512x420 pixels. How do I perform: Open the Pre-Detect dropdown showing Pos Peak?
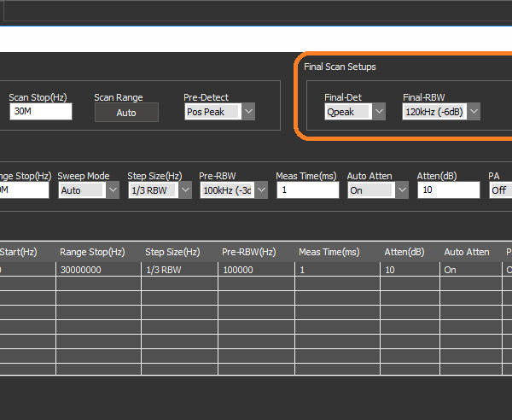pyautogui.click(x=220, y=112)
